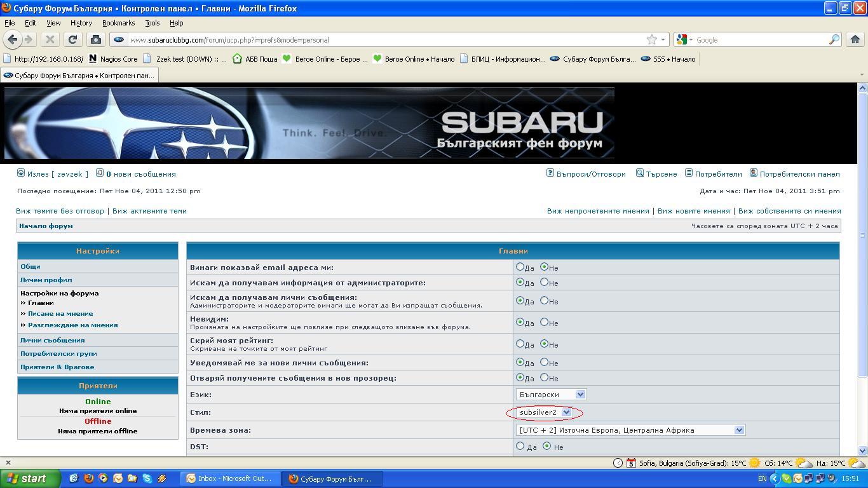
Task: Select Не for receiving private messages
Action: (544, 301)
